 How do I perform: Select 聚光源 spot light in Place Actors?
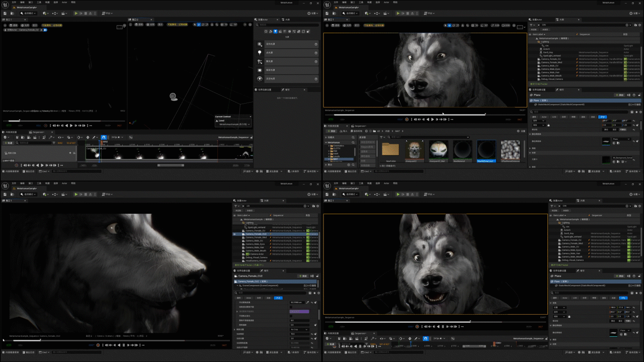pos(288,61)
